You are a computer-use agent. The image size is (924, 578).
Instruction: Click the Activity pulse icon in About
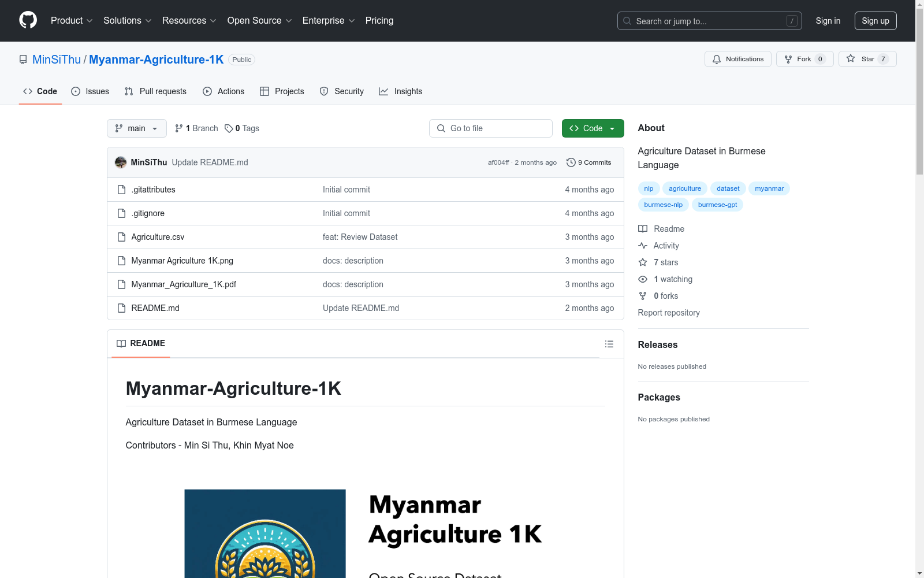coord(643,246)
